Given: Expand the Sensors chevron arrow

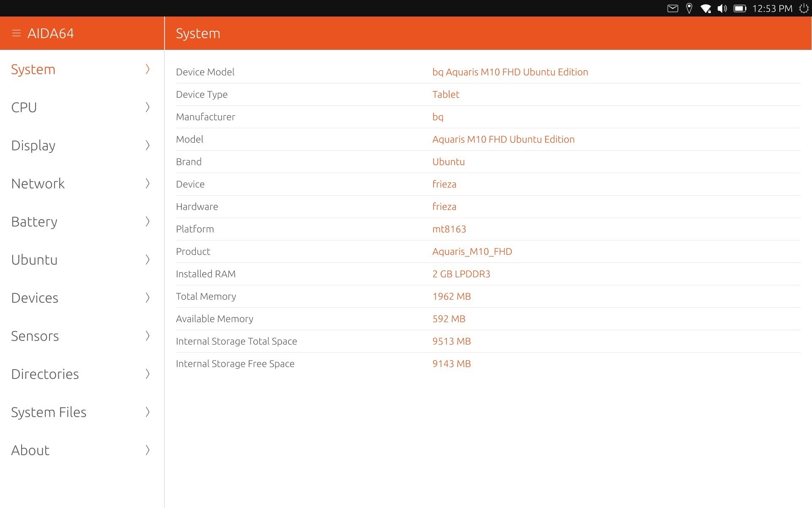Looking at the screenshot, I should click(x=148, y=336).
